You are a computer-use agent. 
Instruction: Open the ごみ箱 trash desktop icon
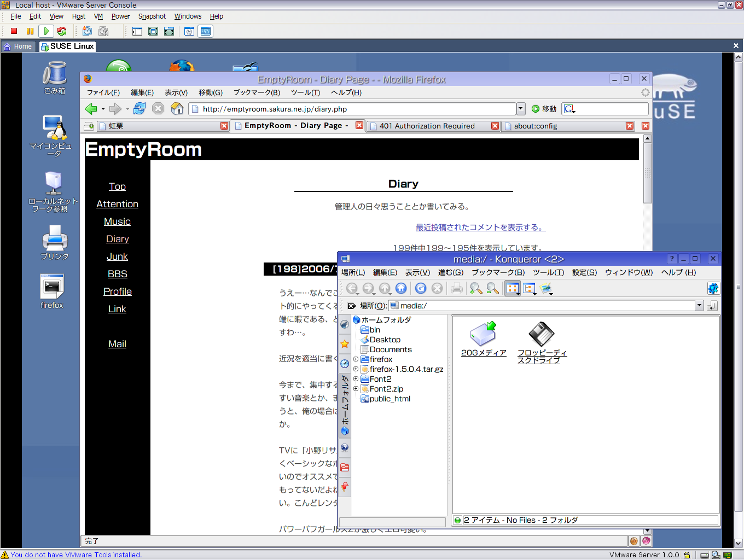click(55, 77)
